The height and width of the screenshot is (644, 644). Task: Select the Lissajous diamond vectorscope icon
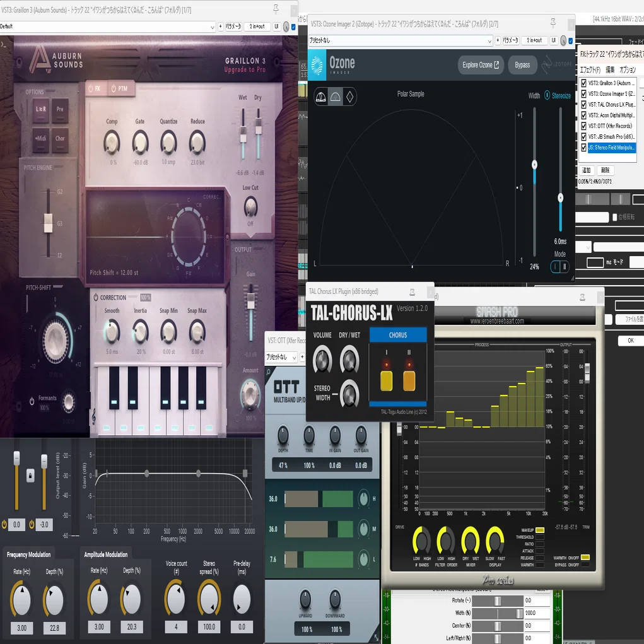(x=349, y=97)
